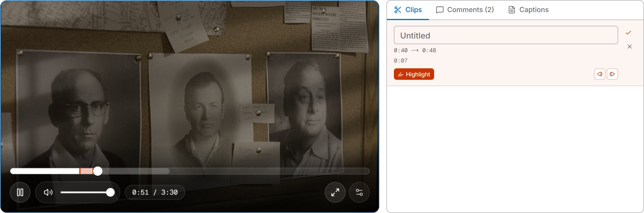Confirm the clip with the checkmark icon
The height and width of the screenshot is (213, 644).
pos(628,32)
